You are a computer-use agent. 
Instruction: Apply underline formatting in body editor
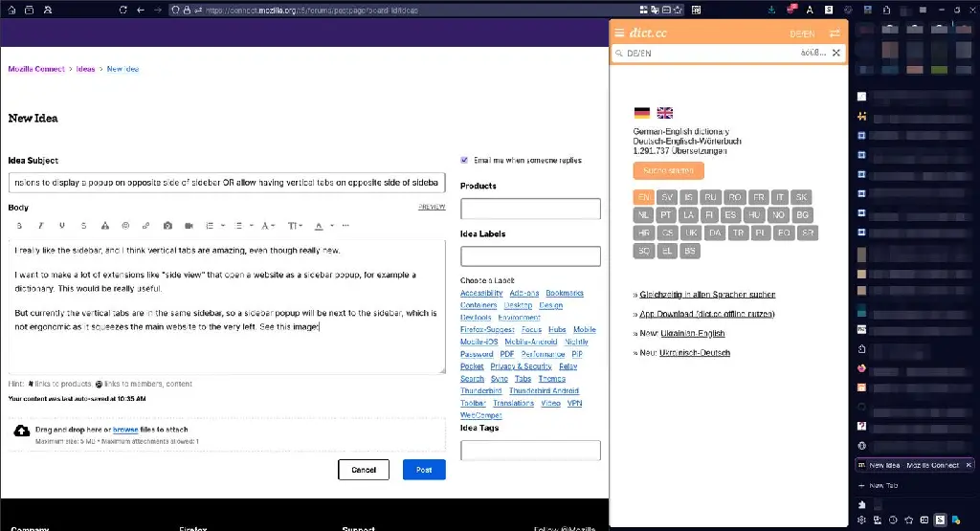pos(62,226)
